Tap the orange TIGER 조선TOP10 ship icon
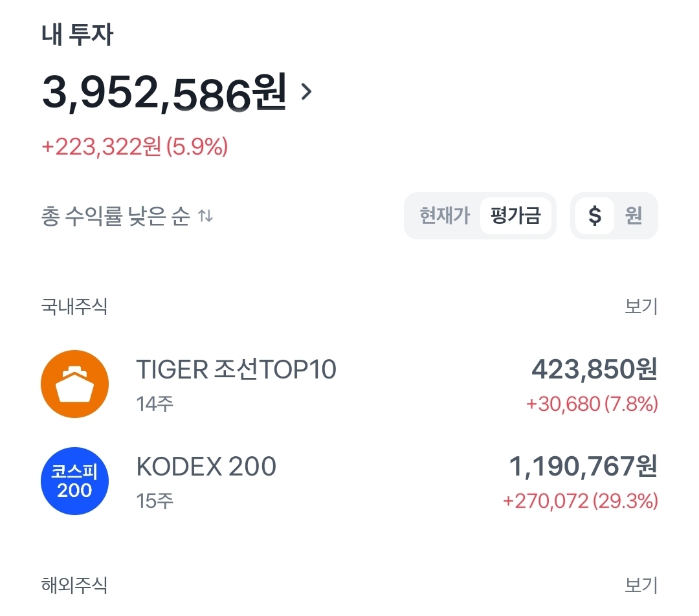The image size is (699, 616). click(74, 384)
